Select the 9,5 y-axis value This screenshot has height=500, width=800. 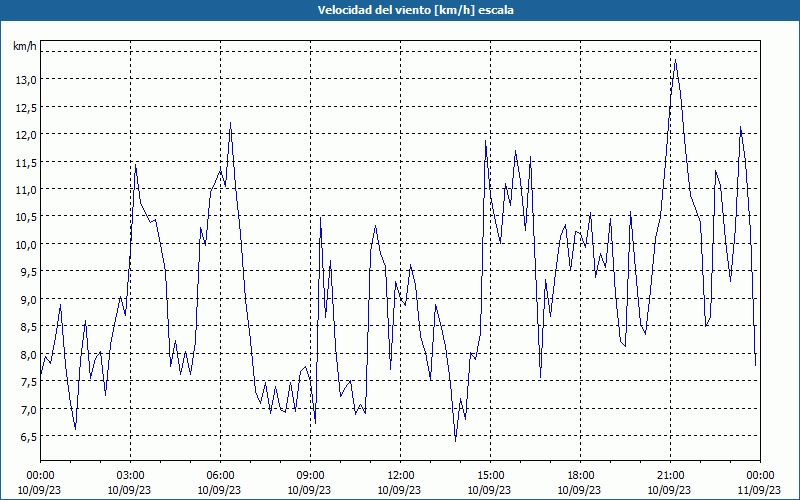click(x=28, y=271)
